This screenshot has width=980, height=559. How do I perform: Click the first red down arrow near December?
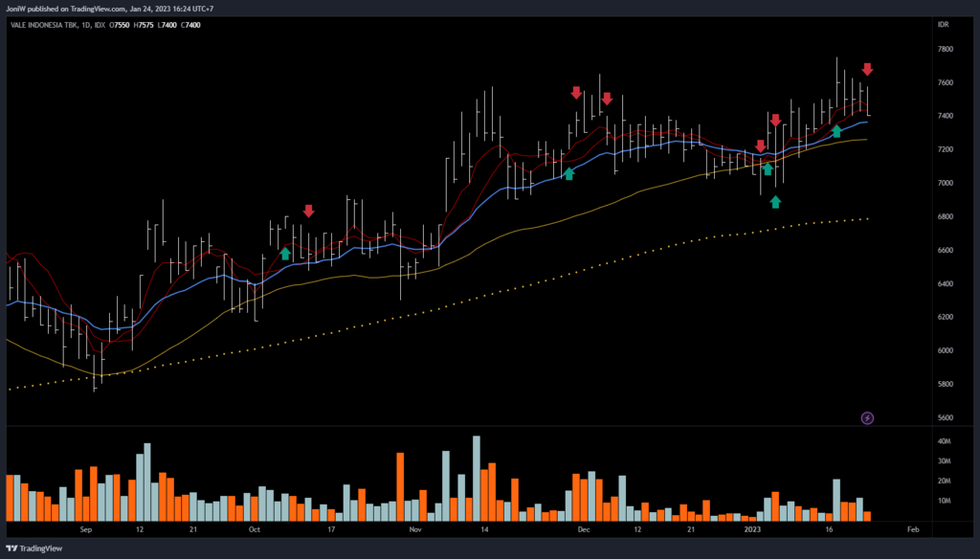pos(576,93)
